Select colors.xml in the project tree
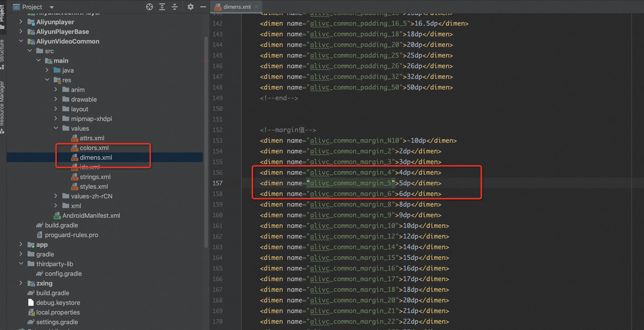Viewport: 644px width, 330px height. [x=94, y=148]
